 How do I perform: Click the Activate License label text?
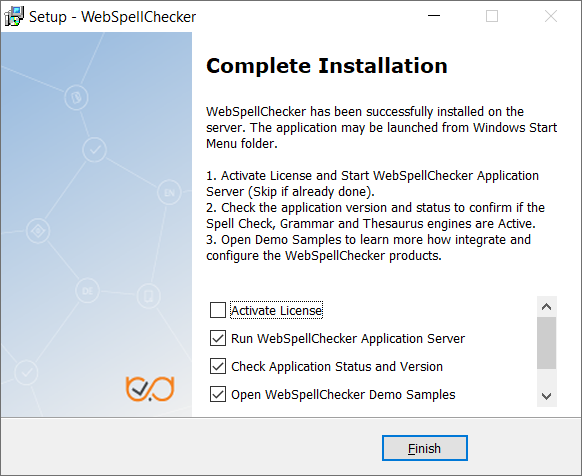pyautogui.click(x=277, y=310)
